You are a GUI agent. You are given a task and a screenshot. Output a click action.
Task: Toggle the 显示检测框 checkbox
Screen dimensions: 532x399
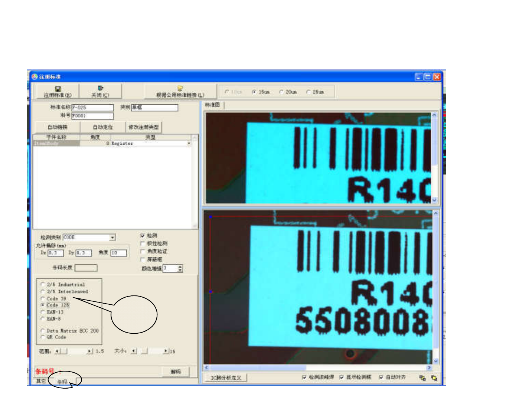tap(341, 377)
